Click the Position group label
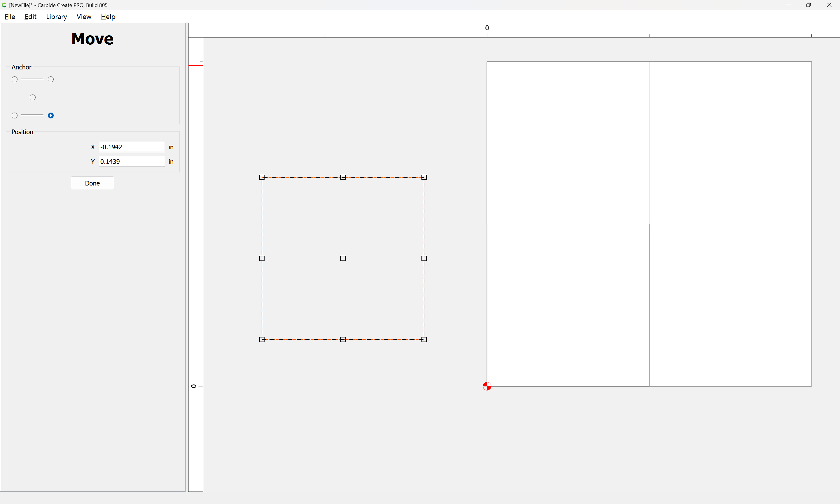 coord(22,132)
